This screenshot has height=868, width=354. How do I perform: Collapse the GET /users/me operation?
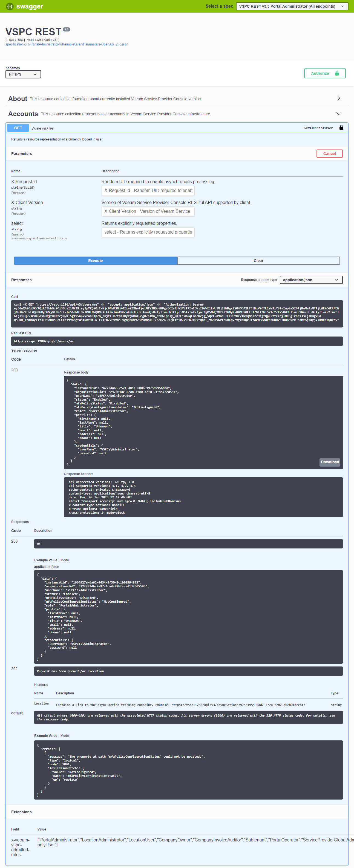[177, 128]
